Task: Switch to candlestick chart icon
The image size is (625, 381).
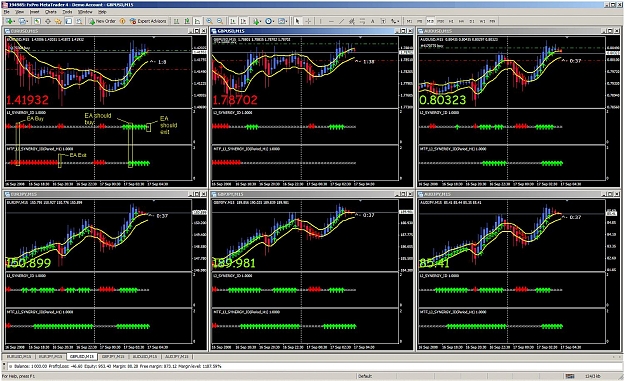Action: tap(187, 21)
